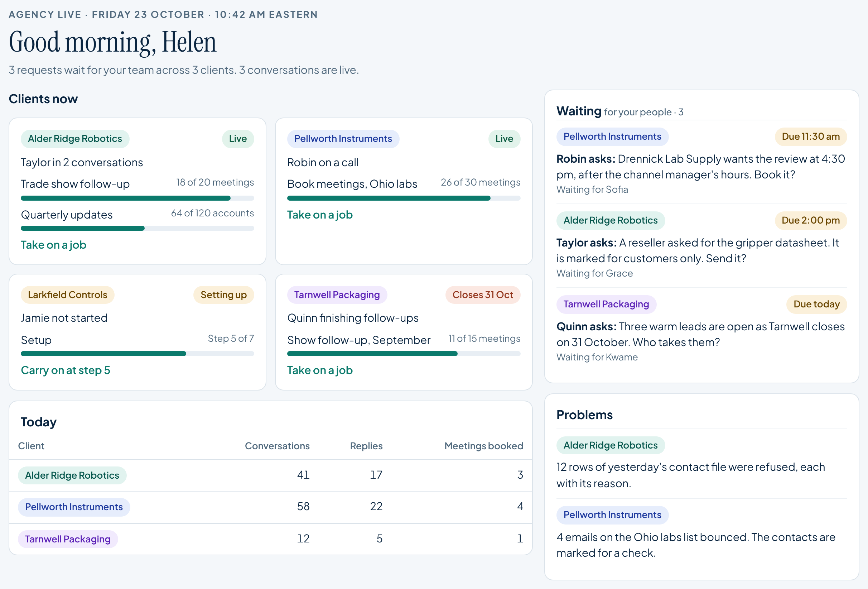868x589 pixels.
Task: Click Waiting for Kwame text
Action: coord(597,357)
